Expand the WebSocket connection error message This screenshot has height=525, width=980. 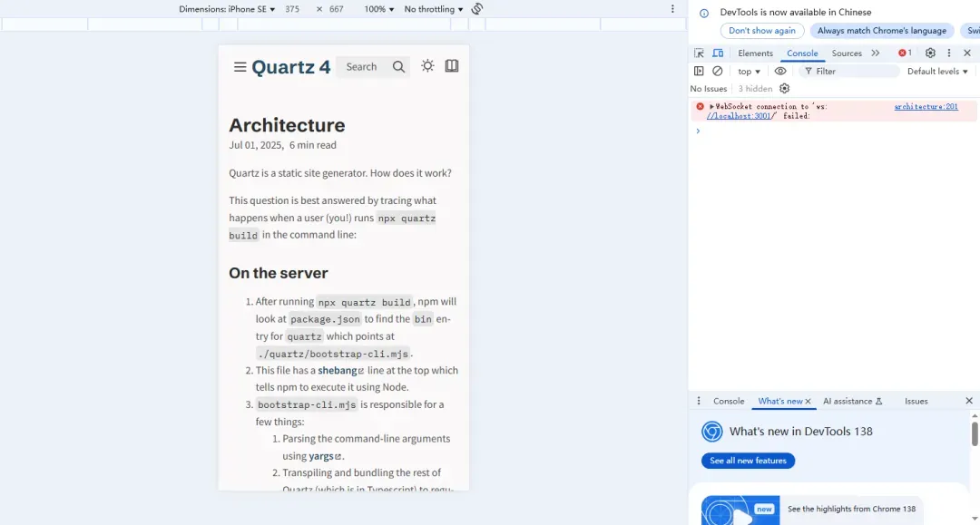click(711, 107)
